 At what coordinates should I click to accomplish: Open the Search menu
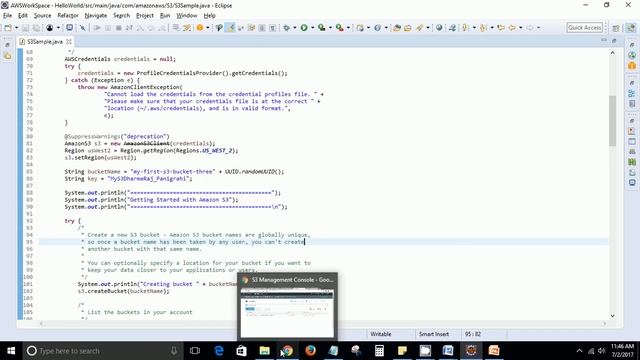(x=121, y=16)
